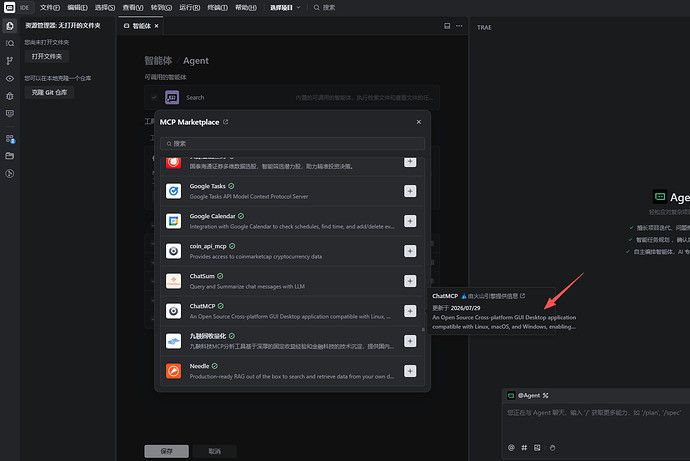Open the 文件(F) menu
This screenshot has width=690, height=461.
pyautogui.click(x=50, y=7)
